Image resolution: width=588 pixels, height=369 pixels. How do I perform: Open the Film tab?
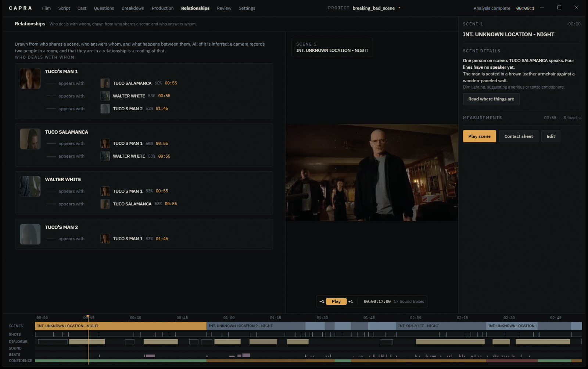coord(46,8)
